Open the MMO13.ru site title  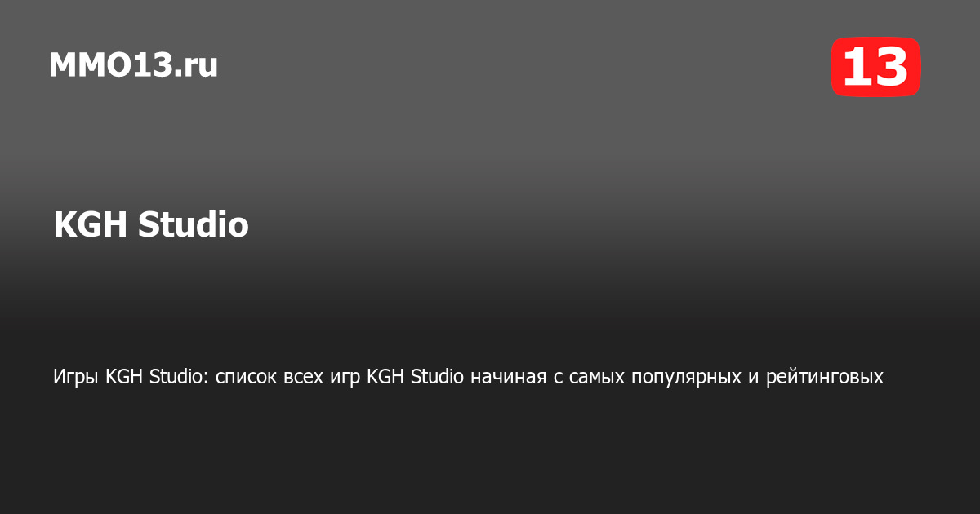click(x=133, y=65)
